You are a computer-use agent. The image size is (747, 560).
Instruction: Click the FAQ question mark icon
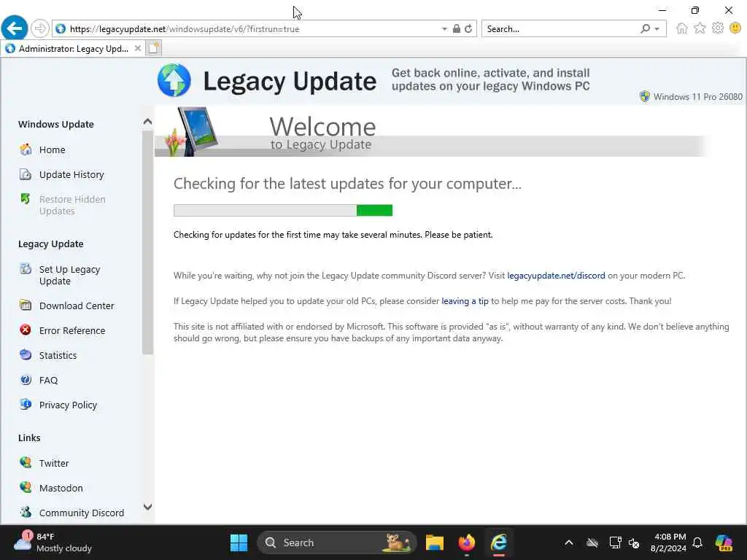pyautogui.click(x=26, y=379)
